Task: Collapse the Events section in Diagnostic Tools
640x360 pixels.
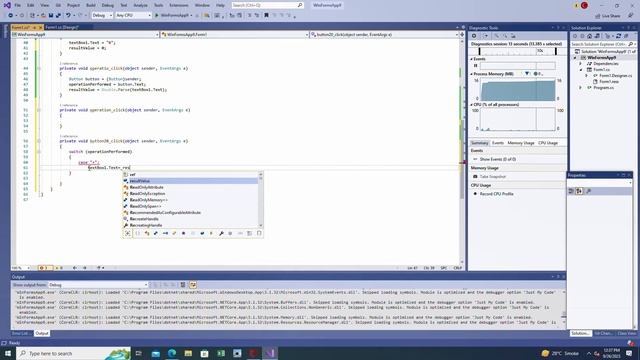Action: 471,59
